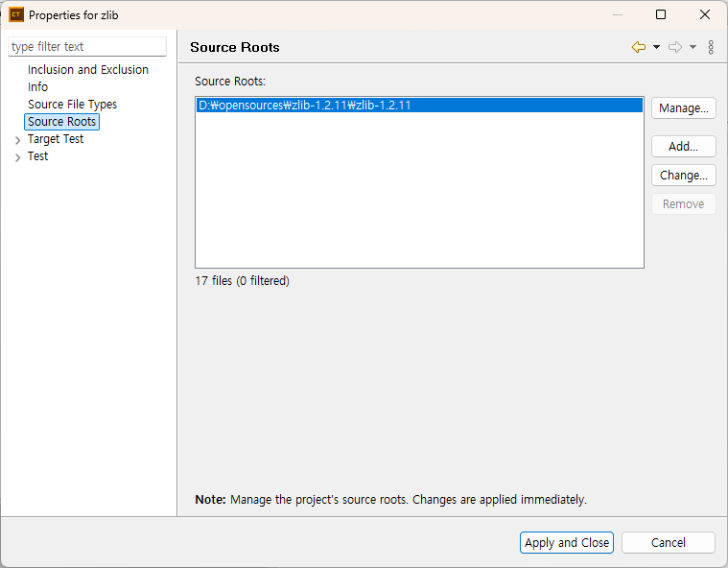Click Apply and Close

[x=567, y=543]
